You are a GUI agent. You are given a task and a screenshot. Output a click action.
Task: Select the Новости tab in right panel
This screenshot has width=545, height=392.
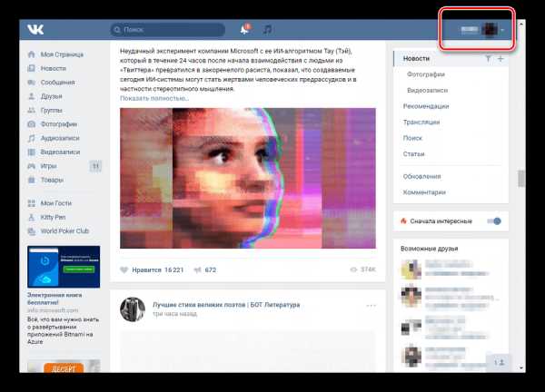click(416, 58)
